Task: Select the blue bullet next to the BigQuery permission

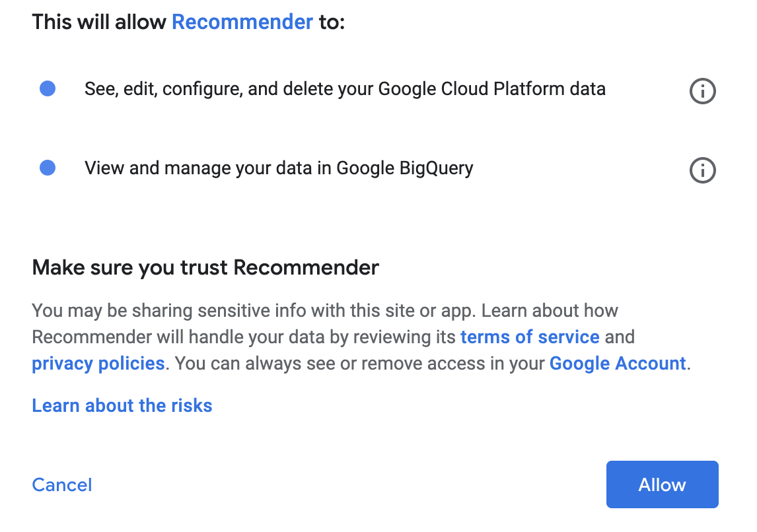Action: pyautogui.click(x=47, y=167)
